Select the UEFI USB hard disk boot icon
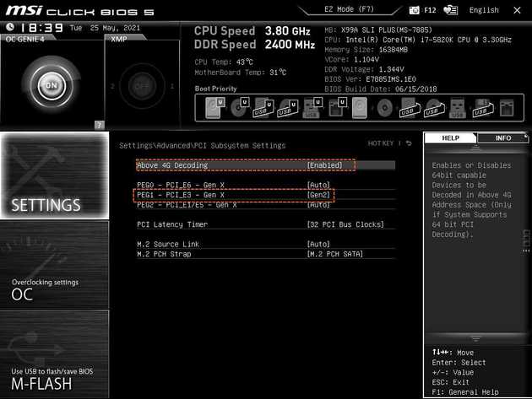The height and width of the screenshot is (399, 532). coord(264,108)
